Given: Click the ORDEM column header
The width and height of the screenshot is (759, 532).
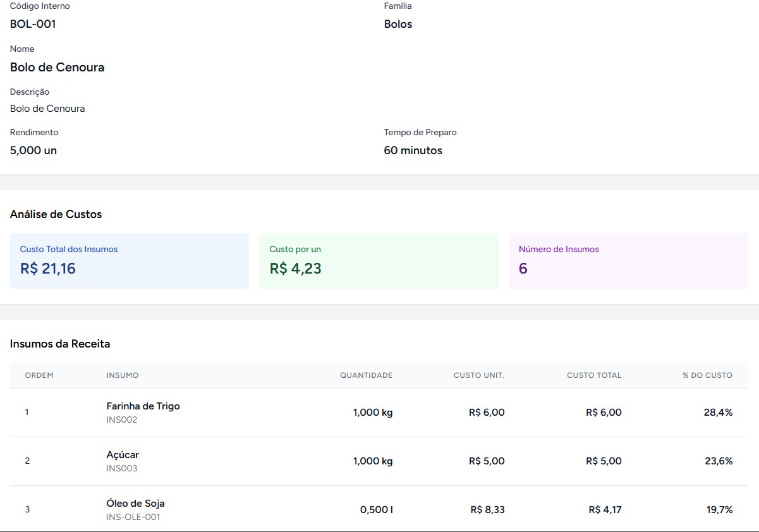Looking at the screenshot, I should point(39,375).
